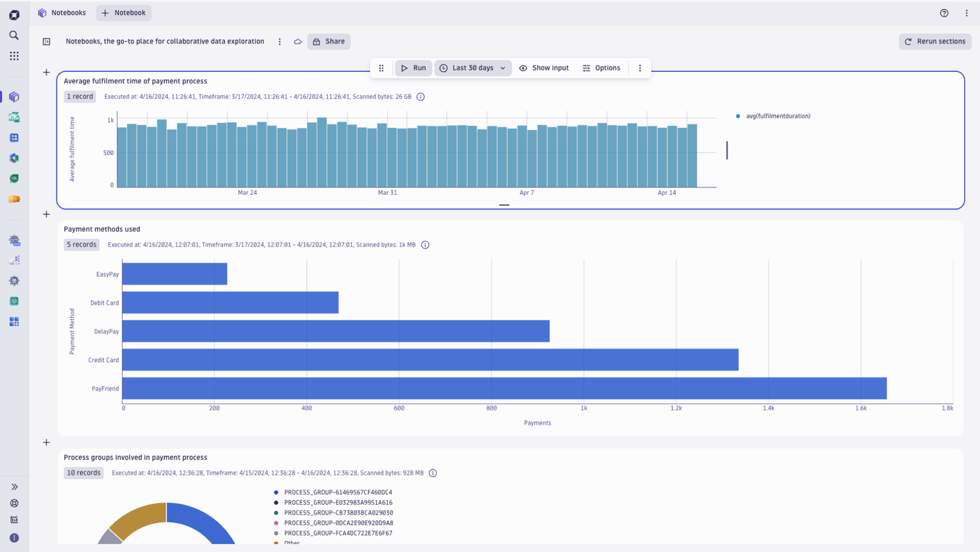Click Rerun sections button
This screenshot has height=552, width=980.
pyautogui.click(x=935, y=42)
